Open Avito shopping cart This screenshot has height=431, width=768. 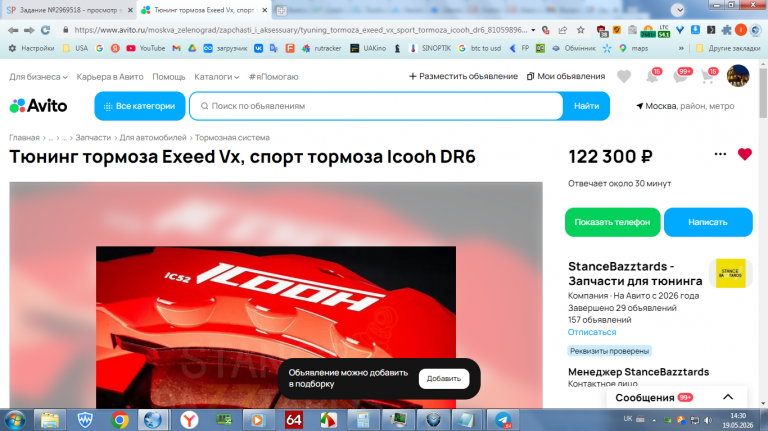click(708, 76)
